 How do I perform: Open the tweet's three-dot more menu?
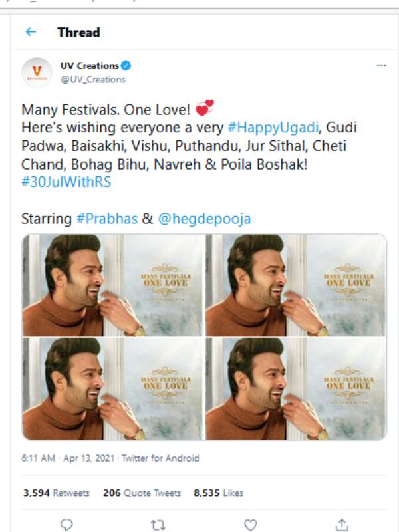click(x=381, y=66)
